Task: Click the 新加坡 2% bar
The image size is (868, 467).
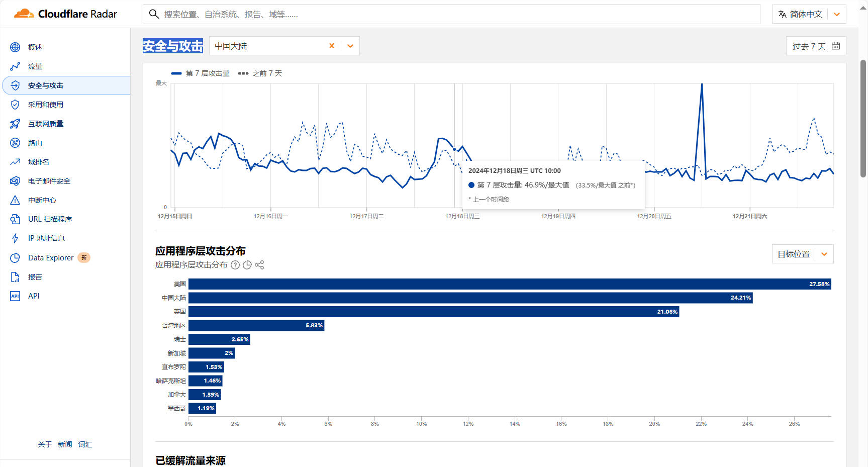Action: (x=212, y=353)
